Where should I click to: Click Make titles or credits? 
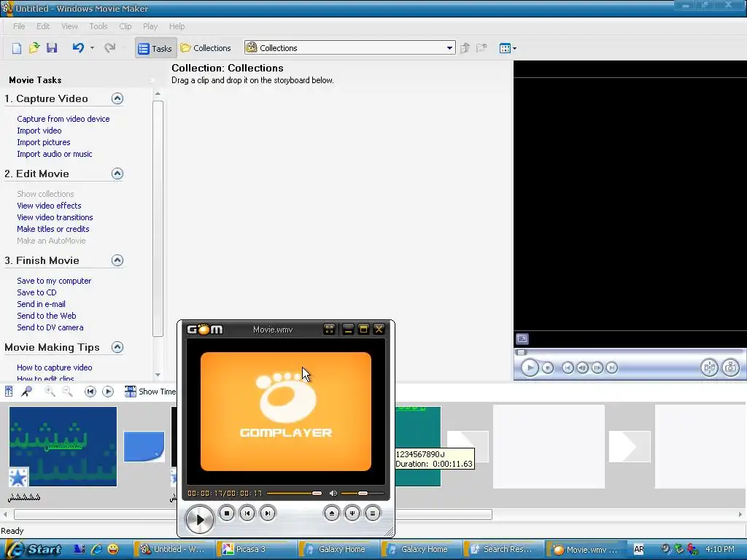coord(53,229)
